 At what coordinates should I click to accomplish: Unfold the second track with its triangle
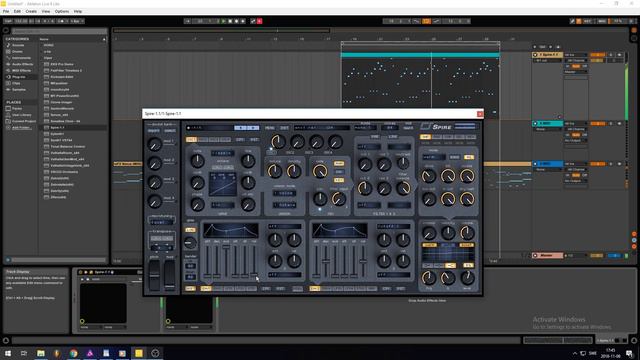tap(535, 123)
